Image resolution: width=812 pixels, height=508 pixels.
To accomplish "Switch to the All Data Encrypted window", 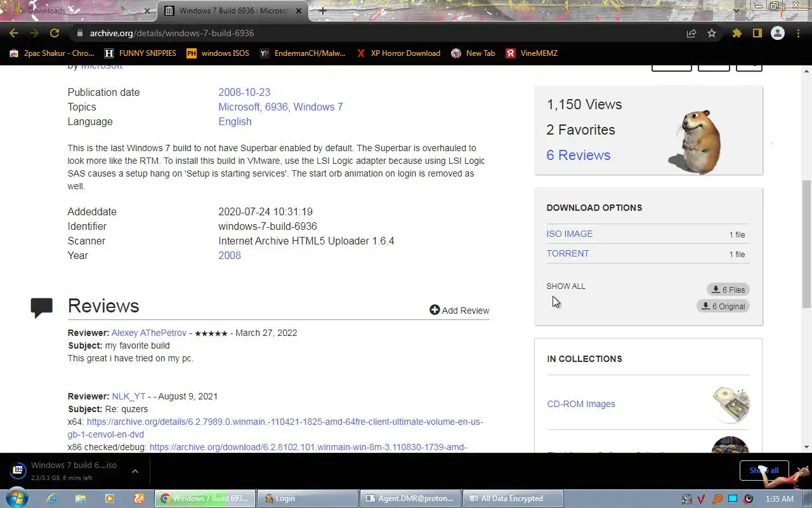I will click(x=513, y=498).
